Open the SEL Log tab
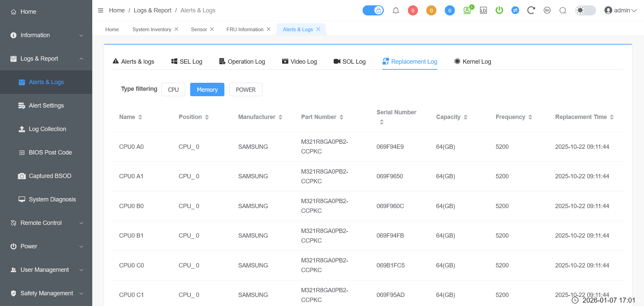 pyautogui.click(x=187, y=62)
